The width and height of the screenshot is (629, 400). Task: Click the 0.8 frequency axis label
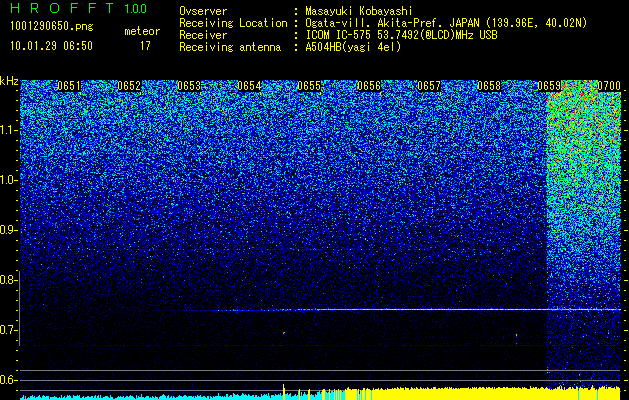click(8, 280)
